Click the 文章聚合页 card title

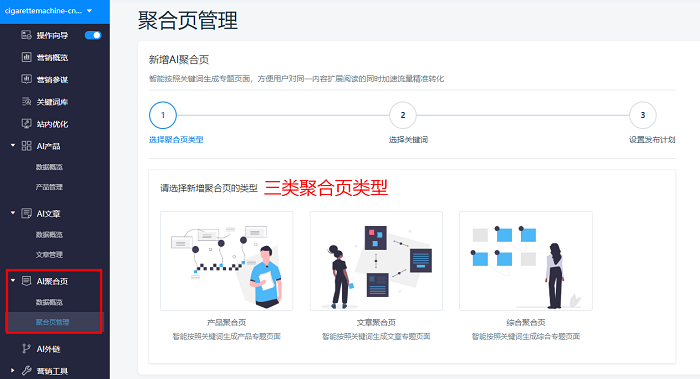(x=376, y=322)
